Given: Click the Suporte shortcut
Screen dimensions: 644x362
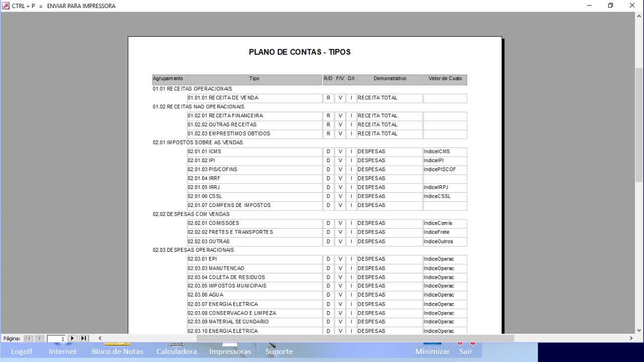Looking at the screenshot, I should click(x=279, y=351).
